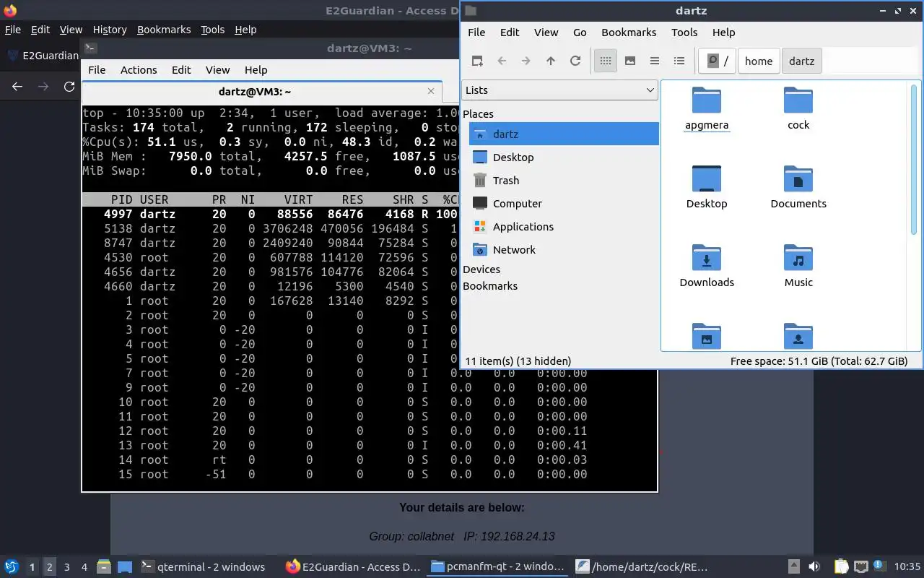The height and width of the screenshot is (578, 924).
Task: Select the pictures folder icon in the bottom row
Action: click(707, 337)
